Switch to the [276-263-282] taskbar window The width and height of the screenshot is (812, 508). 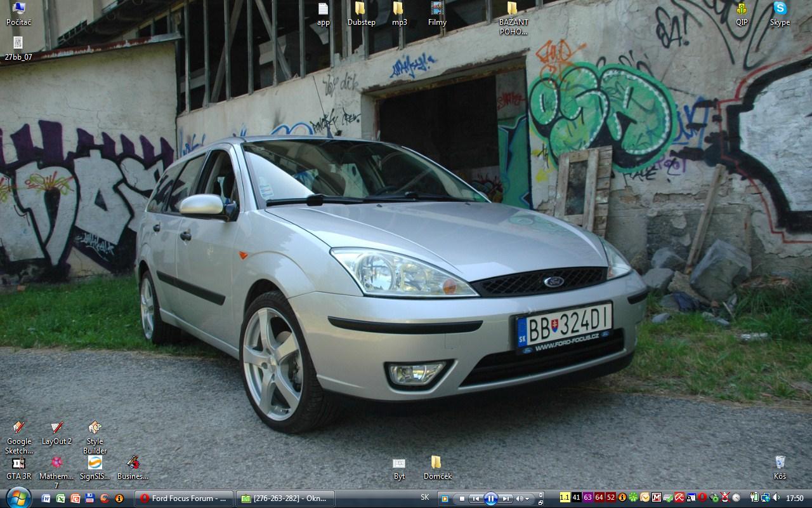(x=284, y=498)
